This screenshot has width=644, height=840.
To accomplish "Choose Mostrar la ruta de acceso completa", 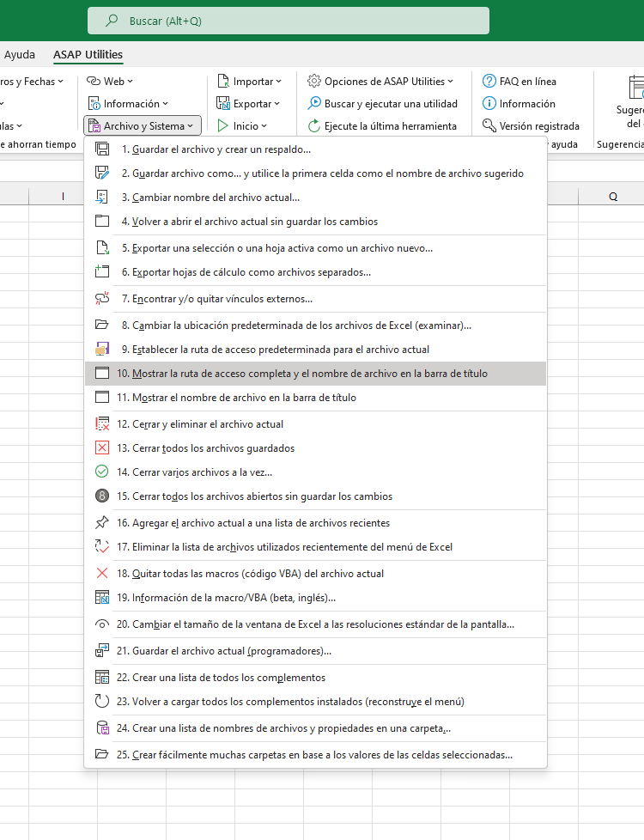I will pos(316,374).
